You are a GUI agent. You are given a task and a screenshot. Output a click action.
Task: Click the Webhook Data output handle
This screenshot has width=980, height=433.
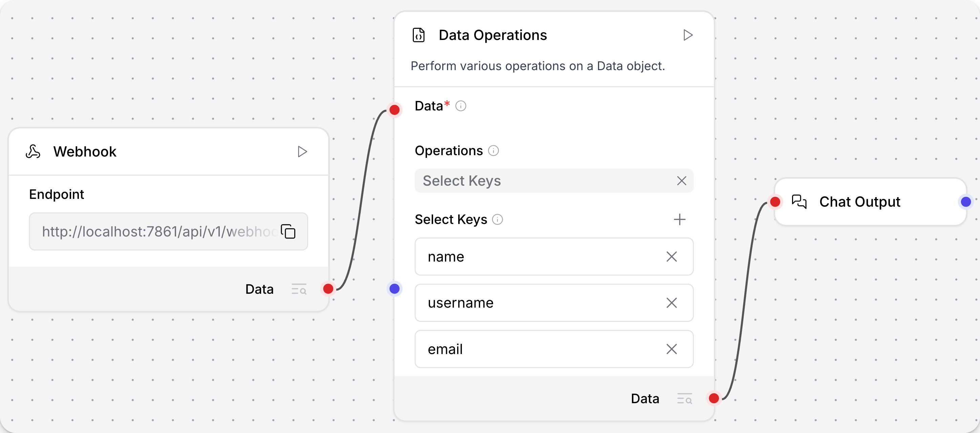point(328,289)
